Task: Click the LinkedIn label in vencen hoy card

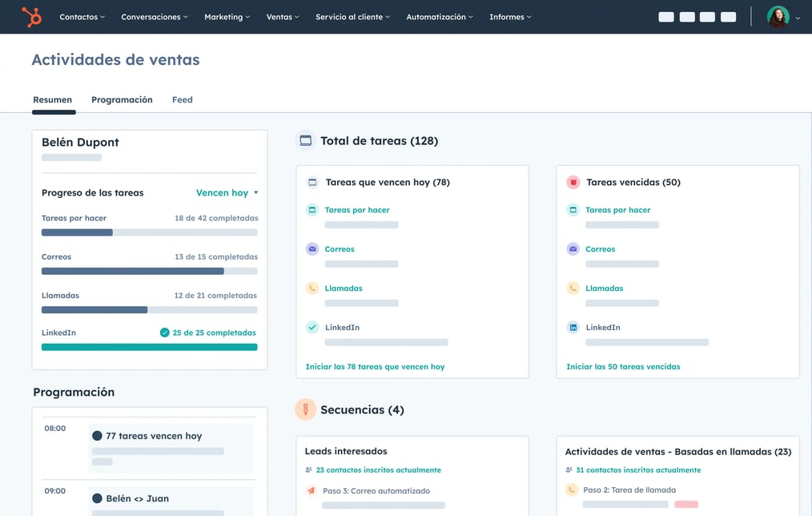Action: (x=342, y=328)
